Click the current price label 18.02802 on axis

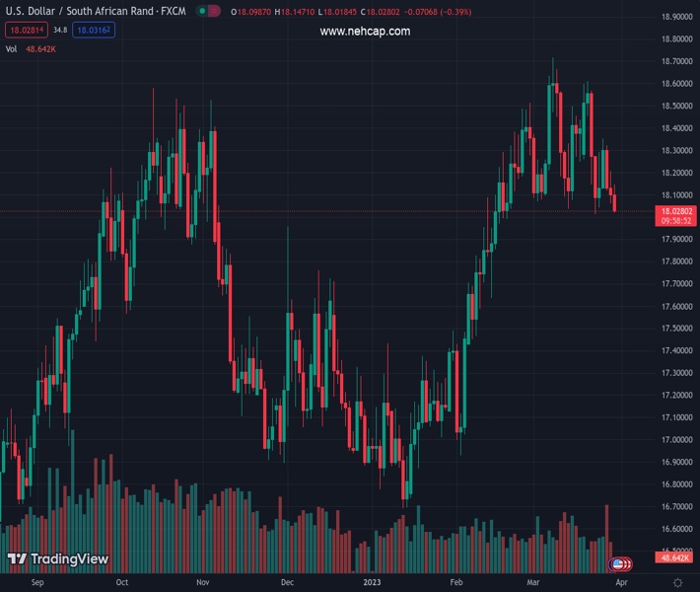click(676, 211)
